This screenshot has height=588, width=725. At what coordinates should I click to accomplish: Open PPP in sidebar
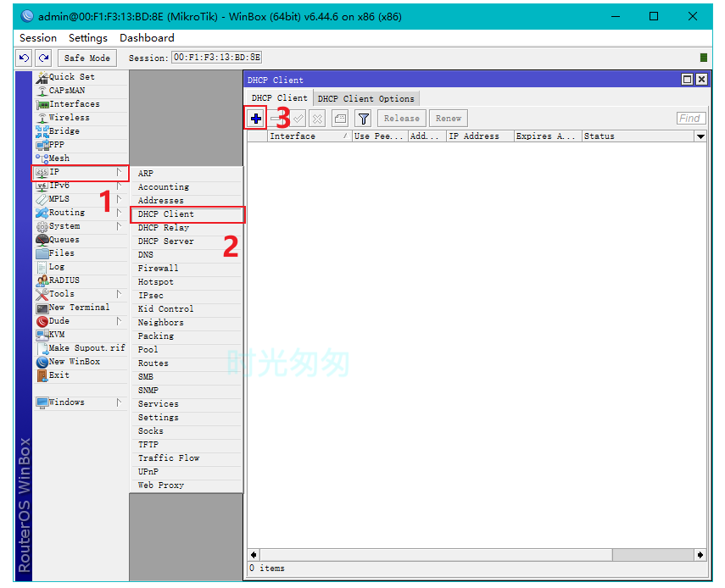click(x=81, y=145)
